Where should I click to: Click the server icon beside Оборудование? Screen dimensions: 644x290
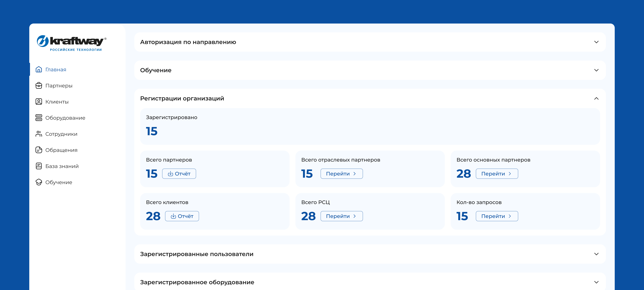coord(39,118)
